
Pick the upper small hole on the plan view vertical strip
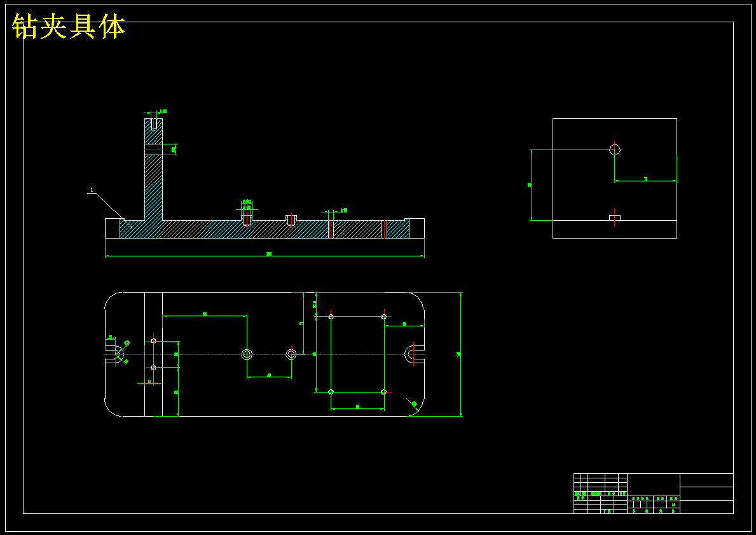pos(154,341)
